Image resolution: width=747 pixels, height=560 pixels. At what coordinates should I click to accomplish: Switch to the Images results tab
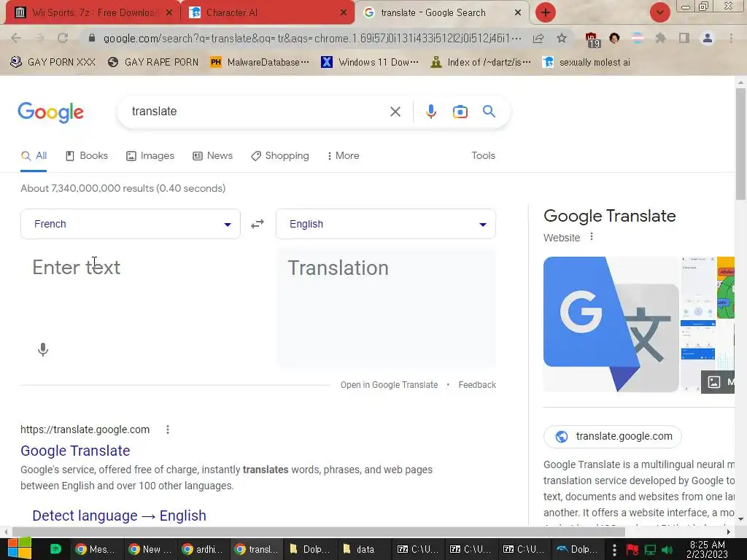point(150,156)
